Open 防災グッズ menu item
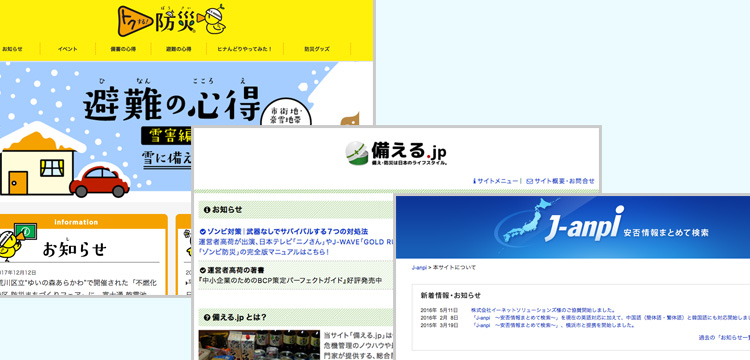 pos(317,49)
